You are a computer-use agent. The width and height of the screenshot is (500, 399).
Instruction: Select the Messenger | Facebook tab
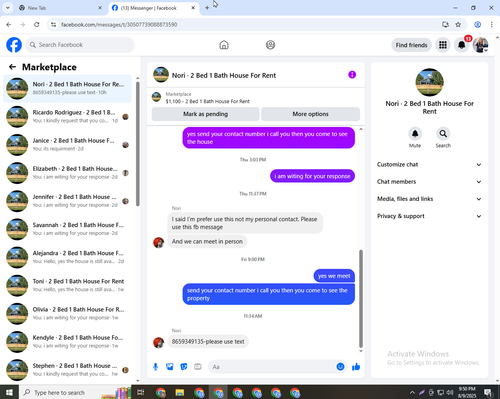154,8
